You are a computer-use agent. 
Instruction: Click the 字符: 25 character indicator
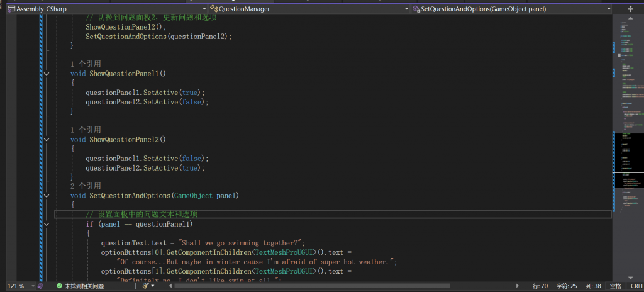567,286
